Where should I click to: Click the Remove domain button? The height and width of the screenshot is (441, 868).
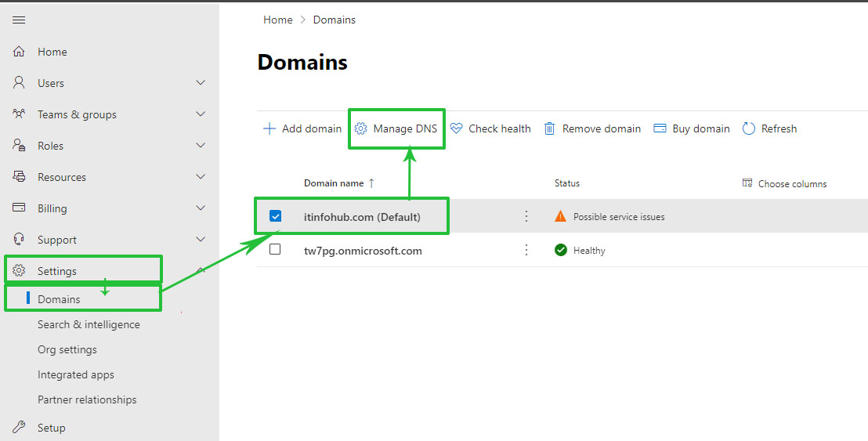coord(592,129)
